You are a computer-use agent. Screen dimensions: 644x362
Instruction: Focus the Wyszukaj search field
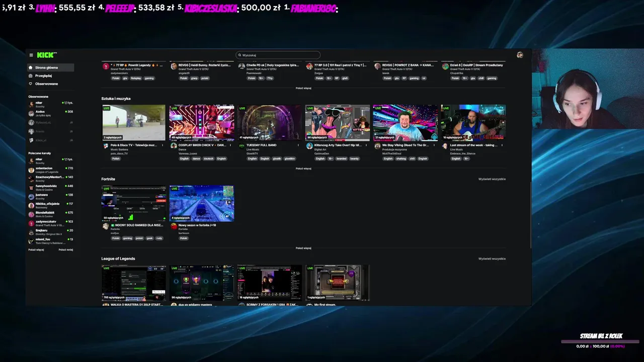pos(278,55)
